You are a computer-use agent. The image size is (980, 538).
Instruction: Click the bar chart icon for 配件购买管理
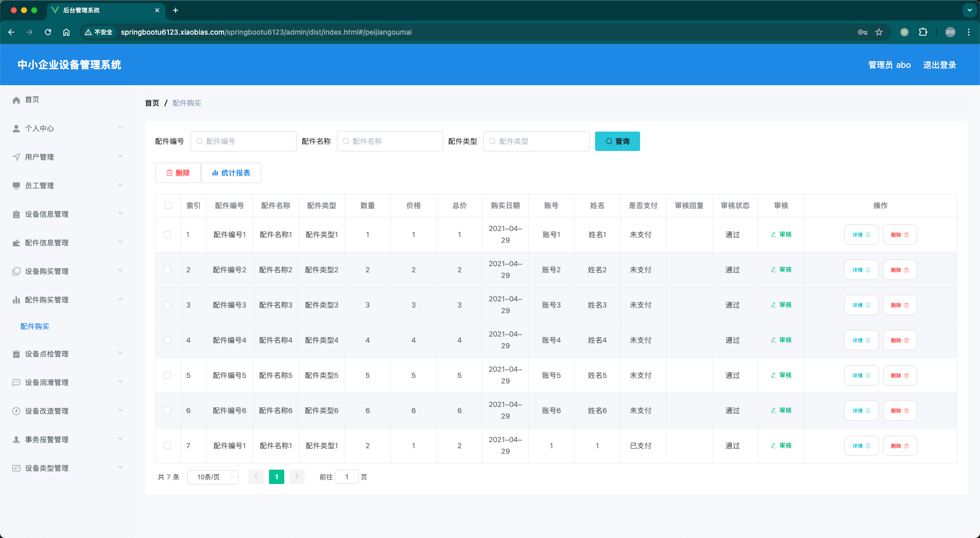tap(16, 300)
